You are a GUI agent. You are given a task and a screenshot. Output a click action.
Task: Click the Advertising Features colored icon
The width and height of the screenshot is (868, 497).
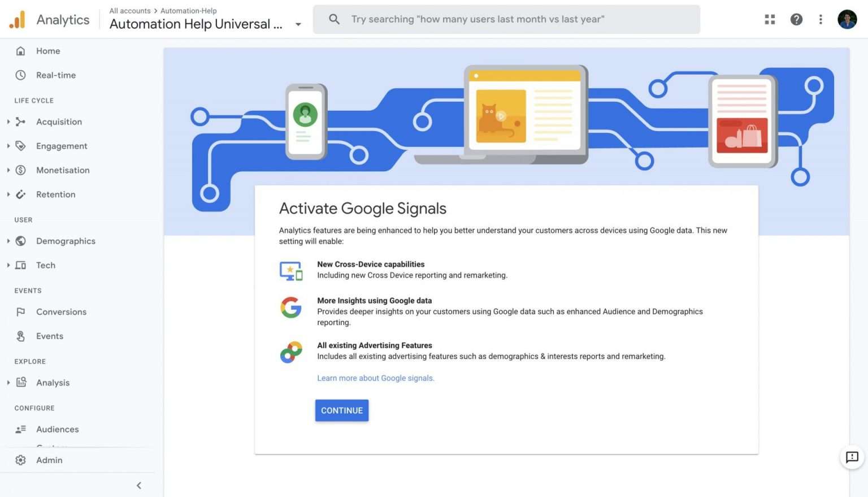[291, 352]
